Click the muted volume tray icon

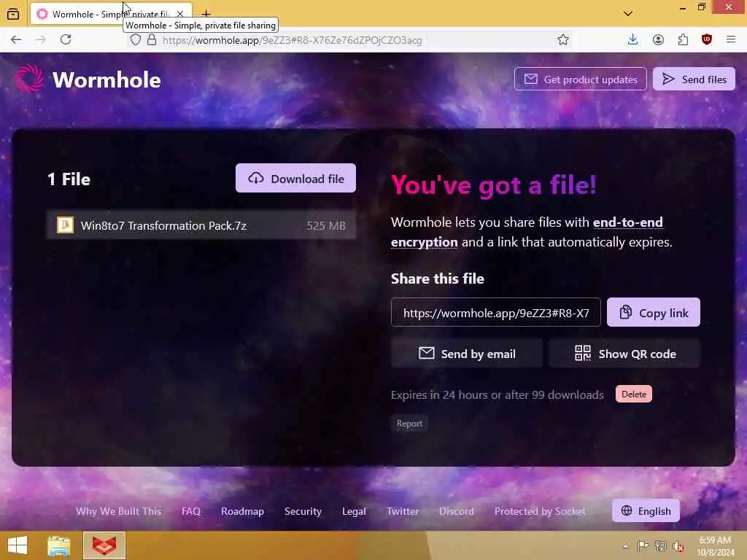pyautogui.click(x=678, y=545)
